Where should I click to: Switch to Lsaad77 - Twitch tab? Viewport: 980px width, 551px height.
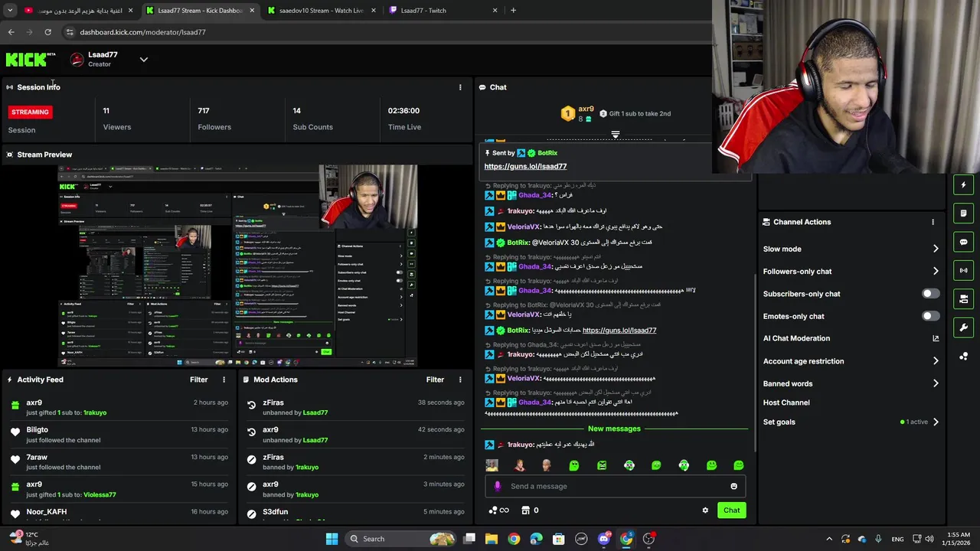point(444,11)
